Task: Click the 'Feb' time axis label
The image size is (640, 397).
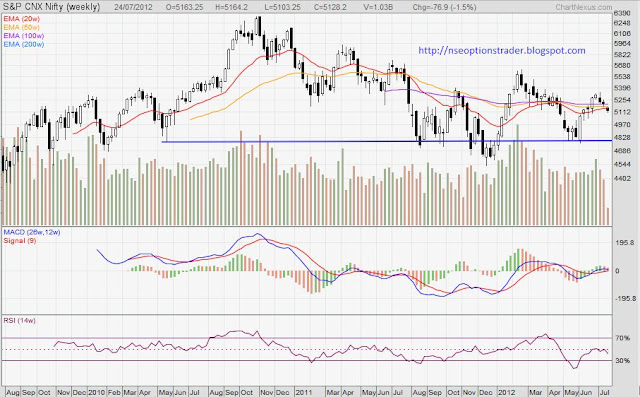Action: point(115,393)
